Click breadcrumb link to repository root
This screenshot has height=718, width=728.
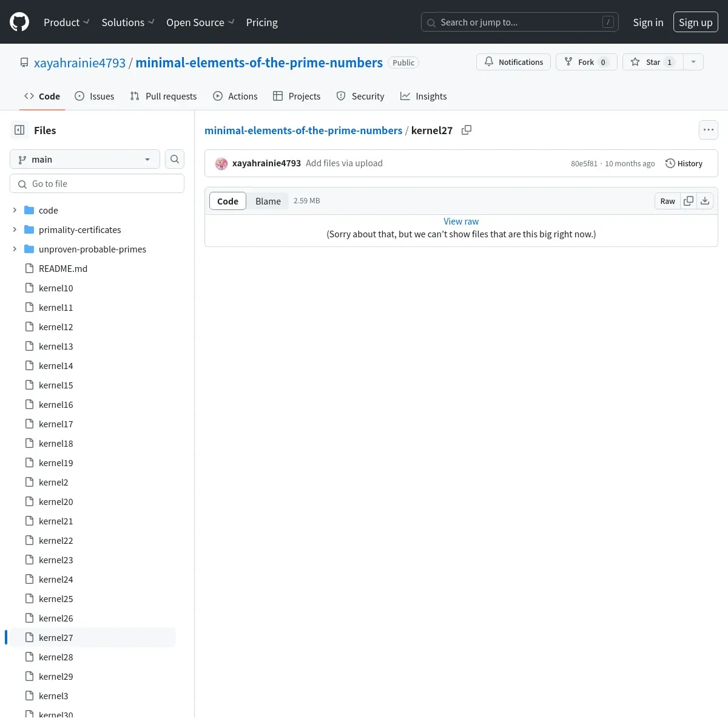tap(303, 130)
